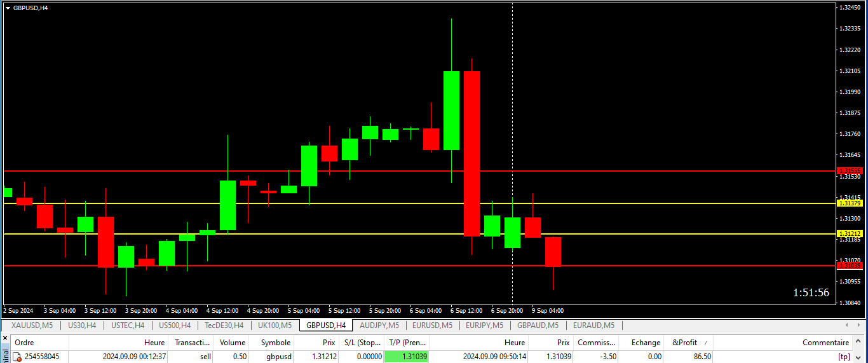Screen dimensions: 868x363
Task: Click the T/P (Pren... column header
Action: coord(407,343)
